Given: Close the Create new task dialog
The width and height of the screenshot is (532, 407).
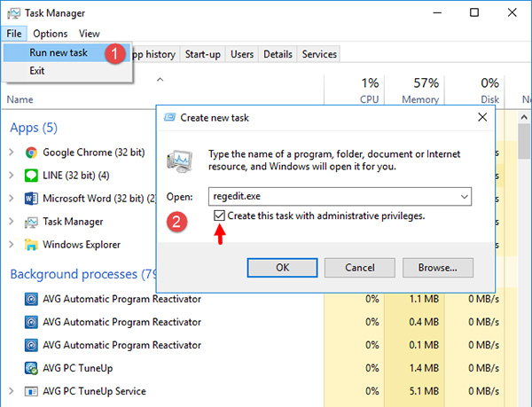Looking at the screenshot, I should tap(482, 117).
